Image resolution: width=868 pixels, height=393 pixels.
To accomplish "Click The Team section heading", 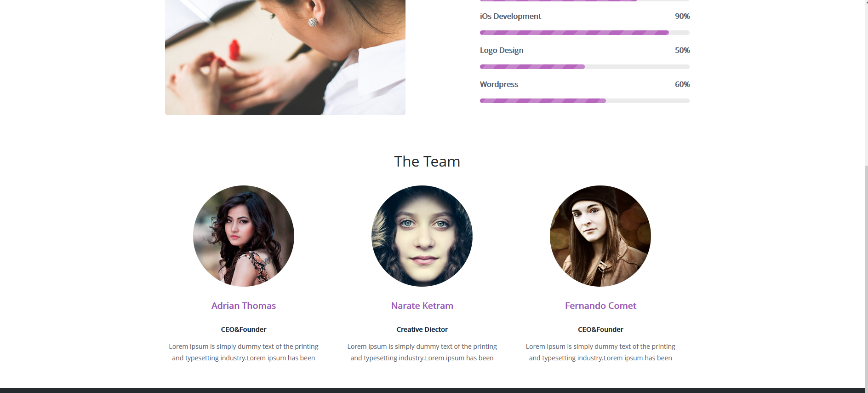I will [427, 162].
